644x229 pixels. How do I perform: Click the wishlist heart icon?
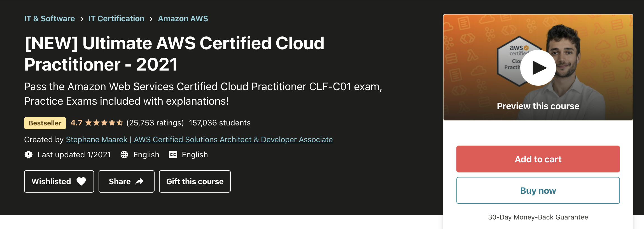click(81, 181)
